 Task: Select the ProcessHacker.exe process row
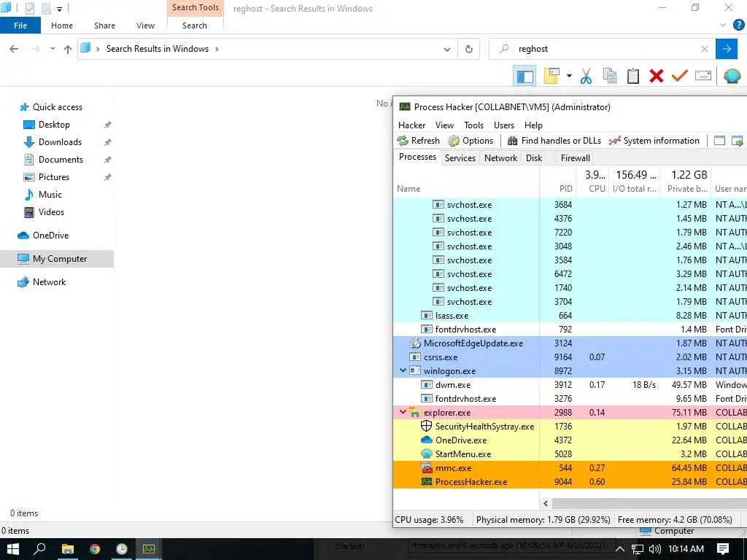click(x=570, y=481)
